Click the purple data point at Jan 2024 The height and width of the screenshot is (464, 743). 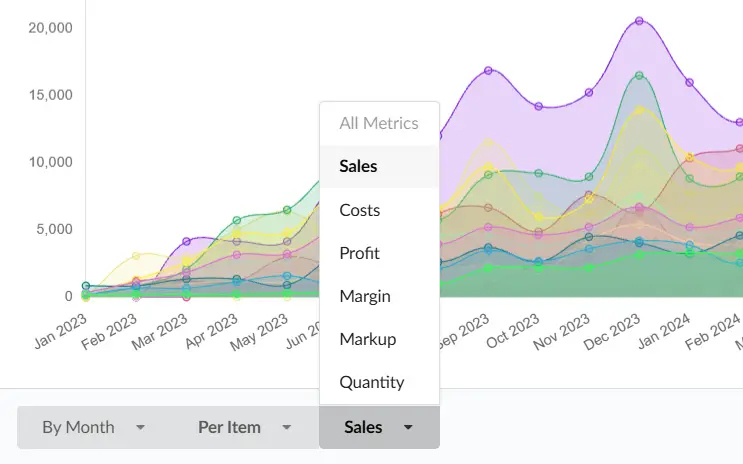pos(690,82)
